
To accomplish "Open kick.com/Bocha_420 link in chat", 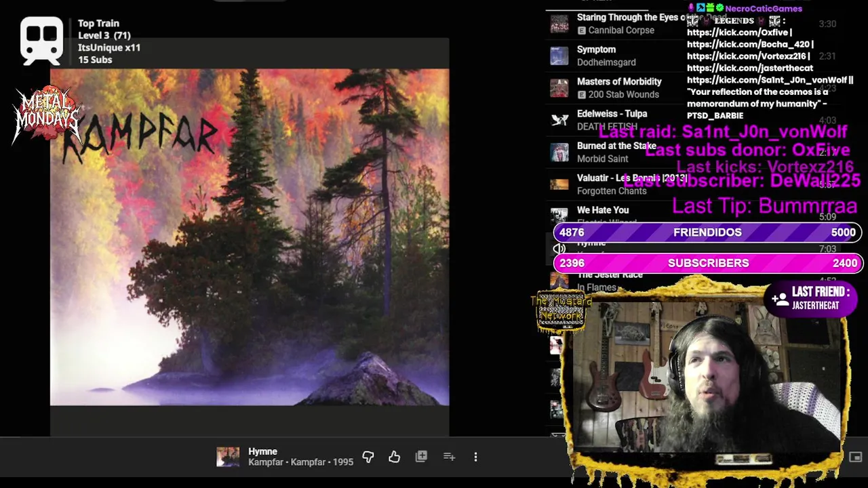I will point(749,44).
